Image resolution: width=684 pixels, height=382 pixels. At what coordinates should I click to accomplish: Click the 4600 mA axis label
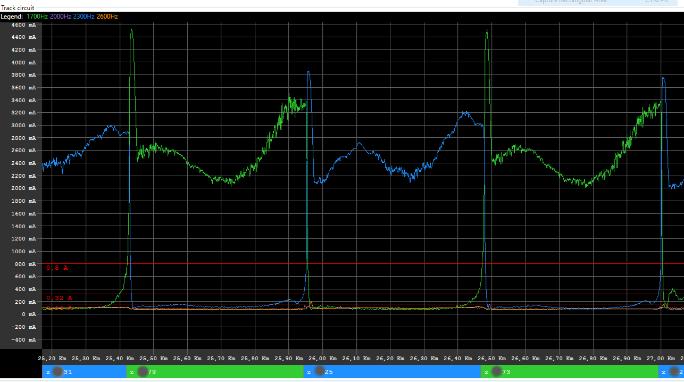pos(24,25)
